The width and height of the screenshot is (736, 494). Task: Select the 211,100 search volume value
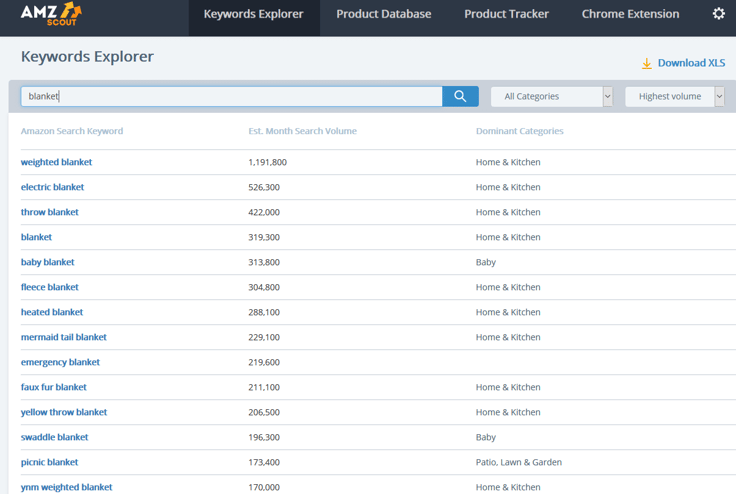(x=264, y=387)
